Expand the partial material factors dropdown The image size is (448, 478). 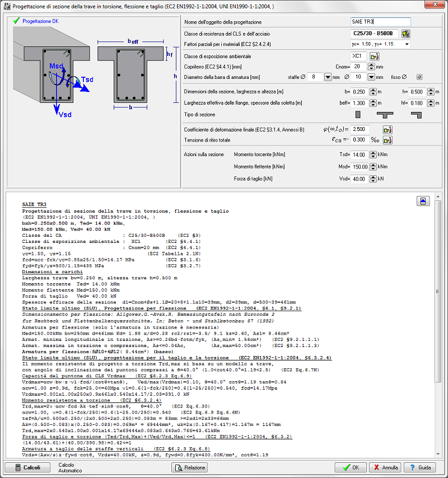click(407, 44)
